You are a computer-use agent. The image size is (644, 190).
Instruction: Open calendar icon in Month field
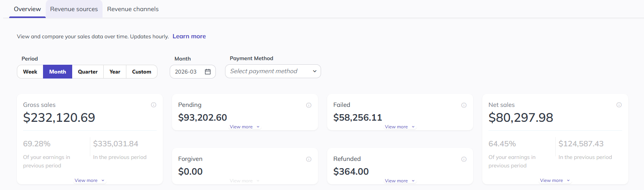pyautogui.click(x=208, y=72)
